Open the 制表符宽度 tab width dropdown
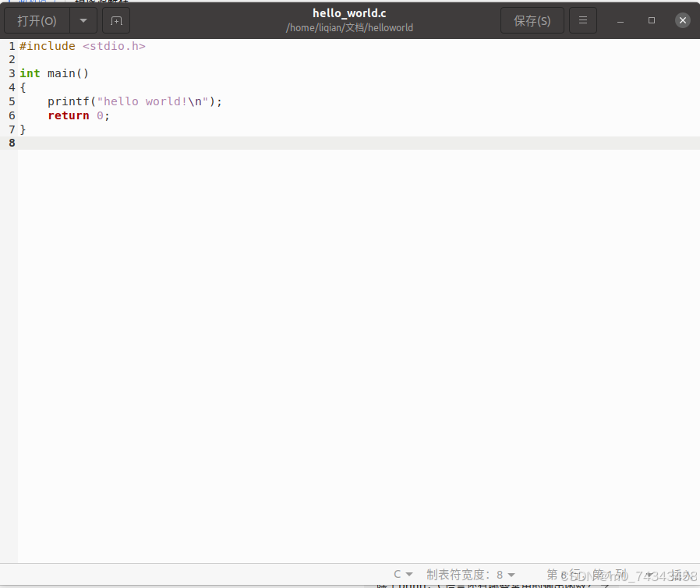This screenshot has width=700, height=588. (x=468, y=574)
